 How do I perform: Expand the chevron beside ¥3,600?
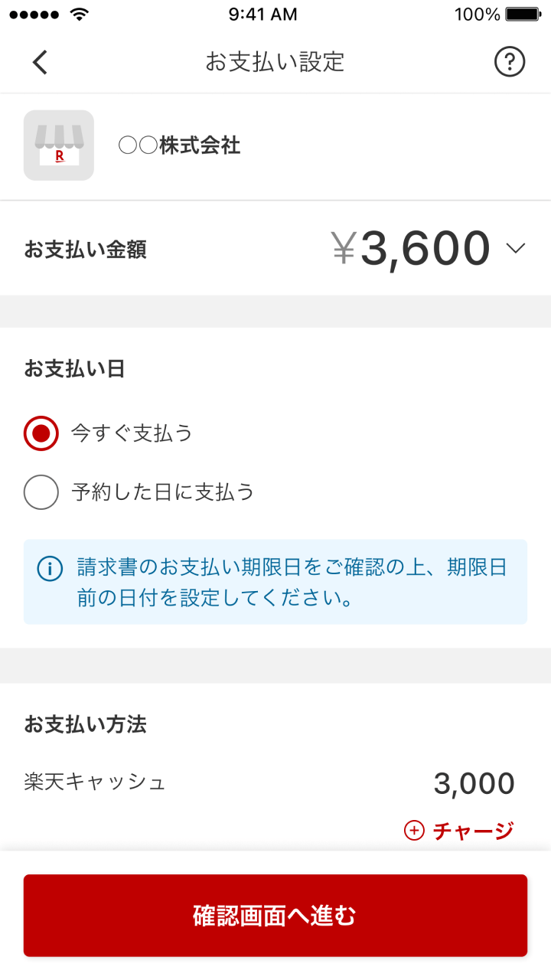[516, 248]
